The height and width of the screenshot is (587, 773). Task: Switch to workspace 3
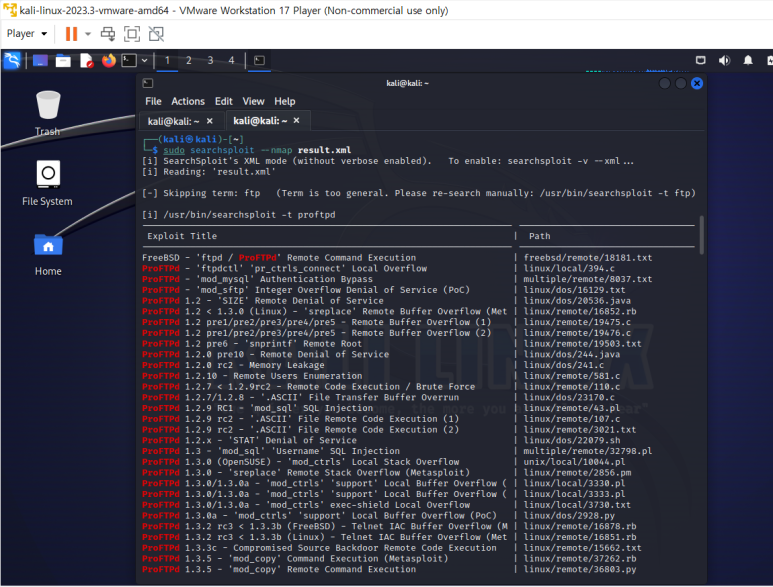pyautogui.click(x=211, y=60)
